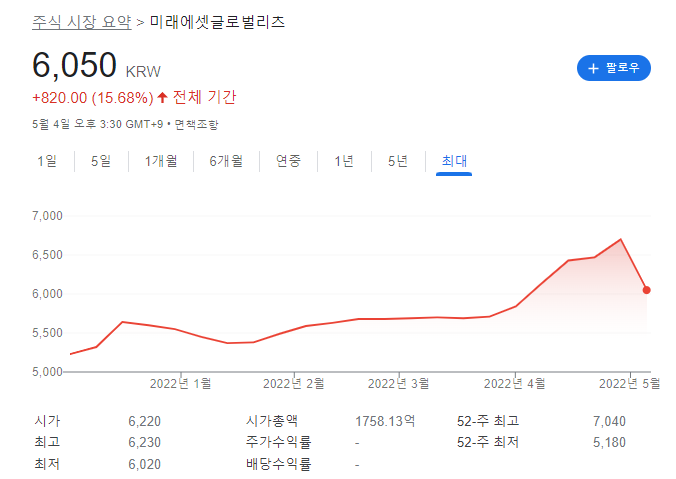Click the 5,180 52-week low value
The image size is (676, 479).
pos(609,442)
